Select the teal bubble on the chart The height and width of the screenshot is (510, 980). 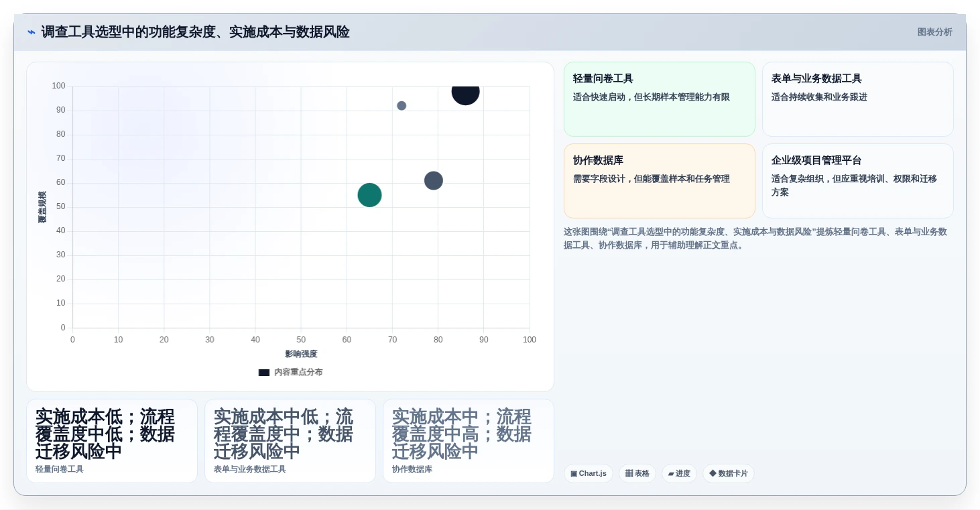pyautogui.click(x=369, y=195)
